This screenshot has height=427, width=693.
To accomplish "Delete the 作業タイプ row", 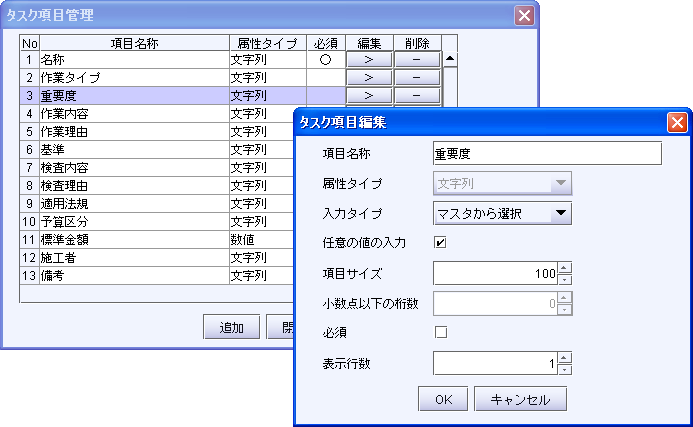I will [417, 77].
